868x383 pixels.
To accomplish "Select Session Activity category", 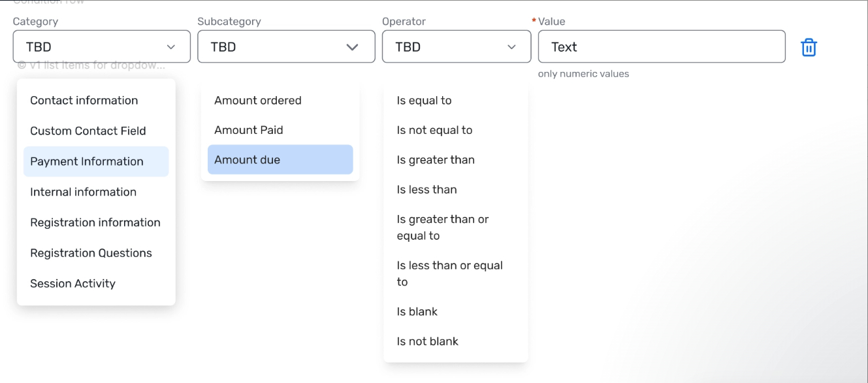I will [x=72, y=284].
